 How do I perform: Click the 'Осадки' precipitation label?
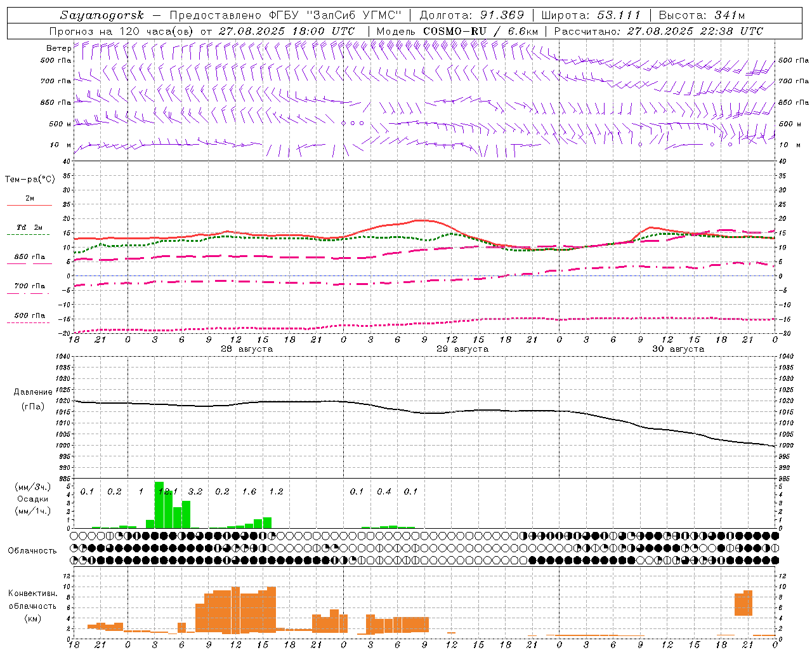pos(32,499)
